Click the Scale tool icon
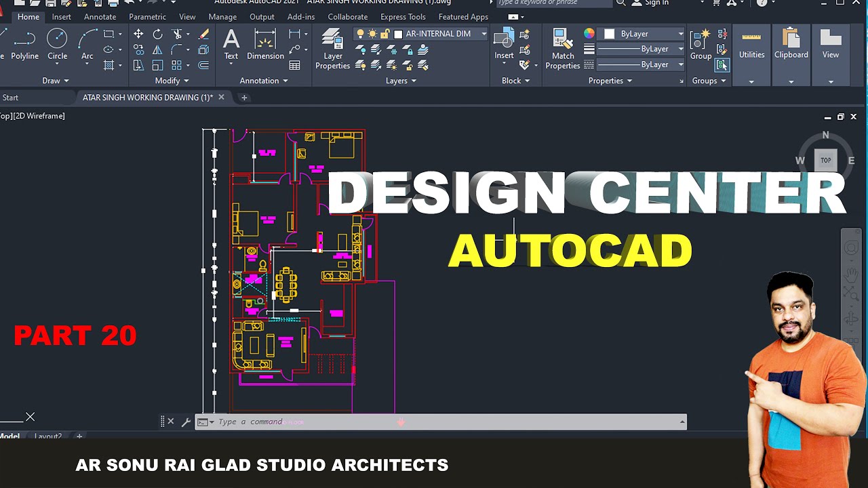The height and width of the screenshot is (488, 868). tap(157, 66)
